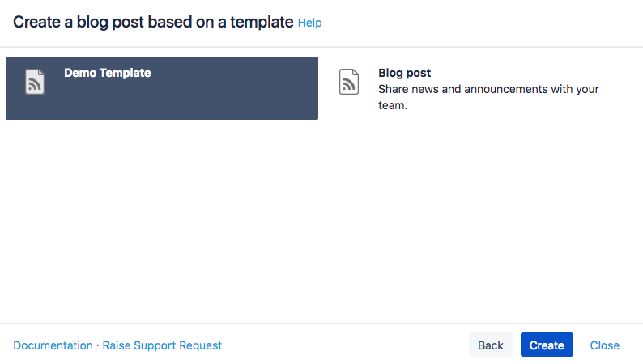The image size is (643, 364).
Task: Select the Blog post title text
Action: pyautogui.click(x=404, y=73)
